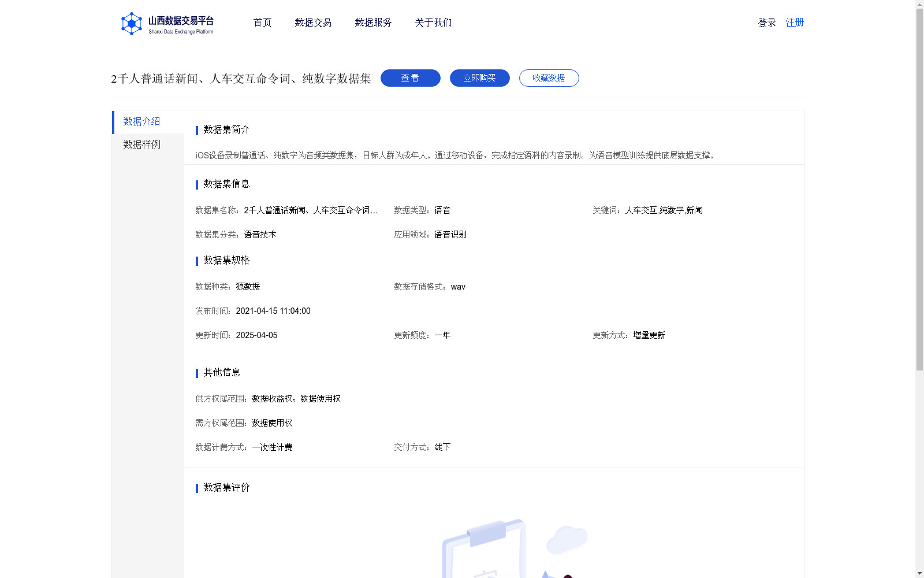924x578 pixels.
Task: Click the delivery method value 线下
Action: 442,447
